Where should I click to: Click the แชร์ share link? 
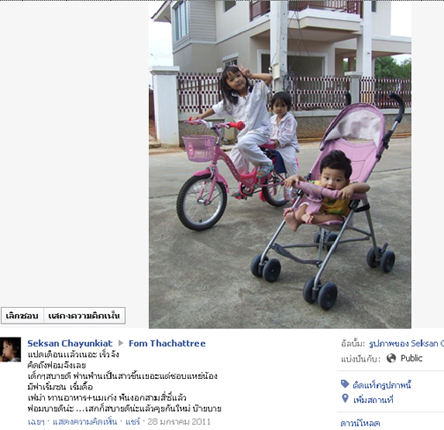133,422
